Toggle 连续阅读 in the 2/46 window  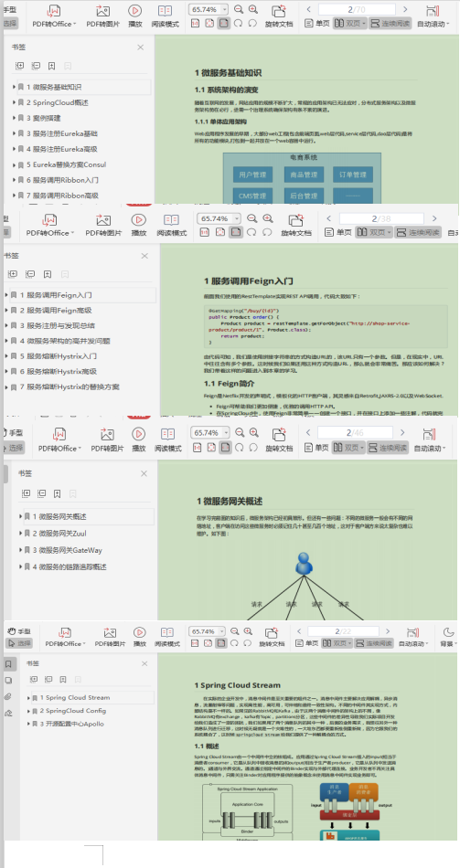click(x=389, y=448)
